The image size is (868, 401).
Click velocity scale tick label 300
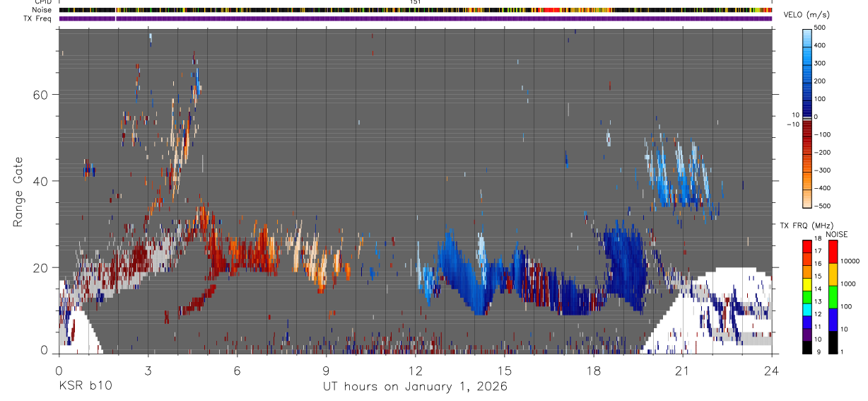820,63
